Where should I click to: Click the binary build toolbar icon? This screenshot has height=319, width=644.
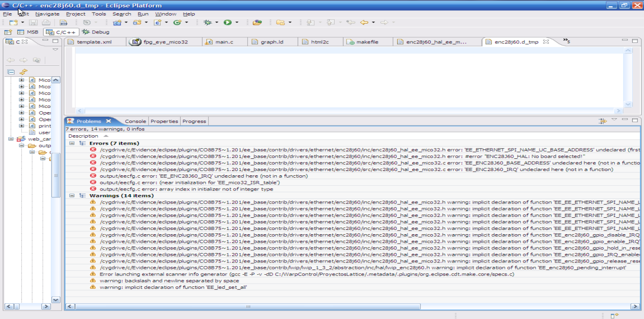63,22
